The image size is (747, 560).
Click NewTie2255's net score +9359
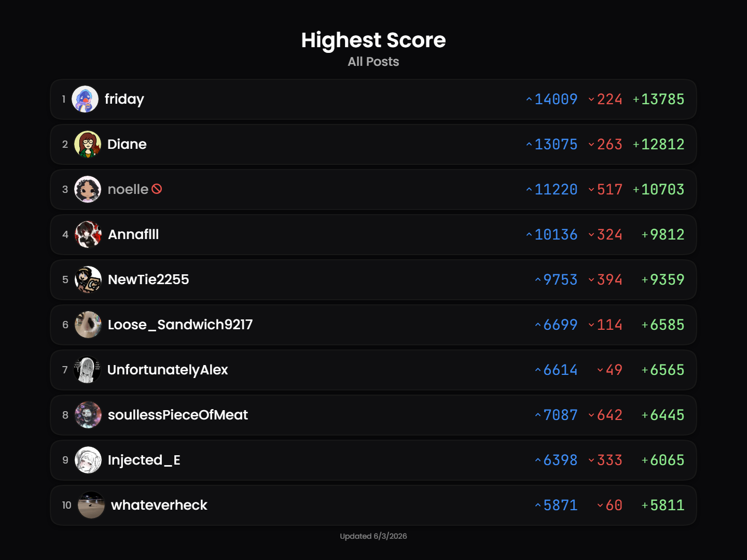point(663,279)
